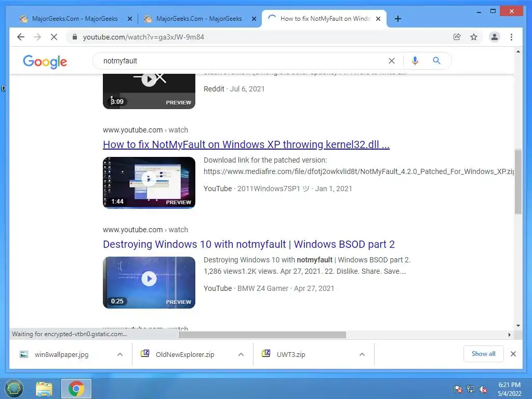Click the notmyfault search field
Viewport: 532px width, 399px height.
(241, 61)
